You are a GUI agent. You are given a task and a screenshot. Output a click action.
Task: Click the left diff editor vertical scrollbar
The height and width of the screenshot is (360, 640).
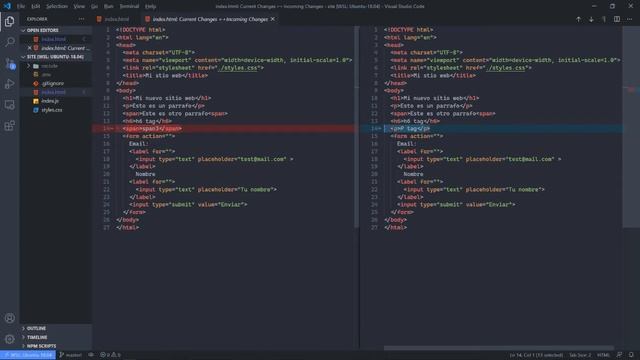point(357,127)
